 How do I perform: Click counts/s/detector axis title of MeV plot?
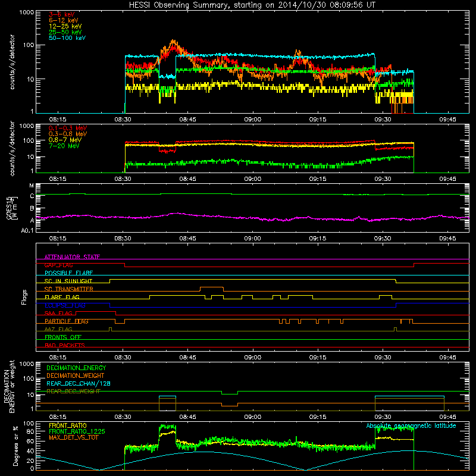coord(12,148)
